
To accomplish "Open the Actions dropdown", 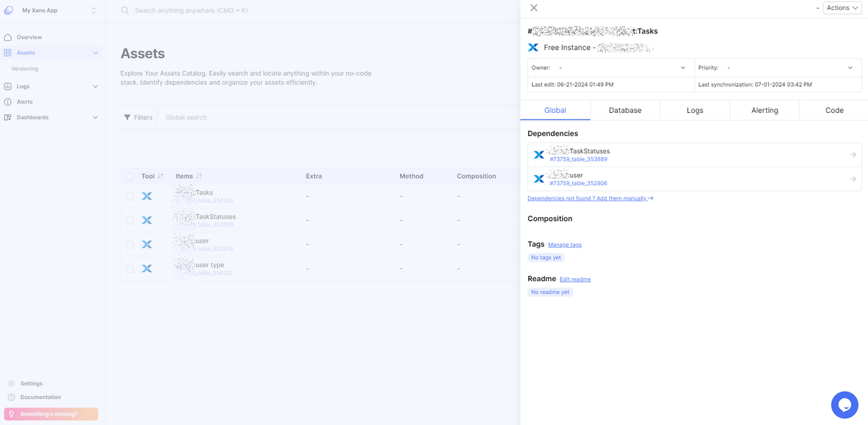I will [842, 8].
